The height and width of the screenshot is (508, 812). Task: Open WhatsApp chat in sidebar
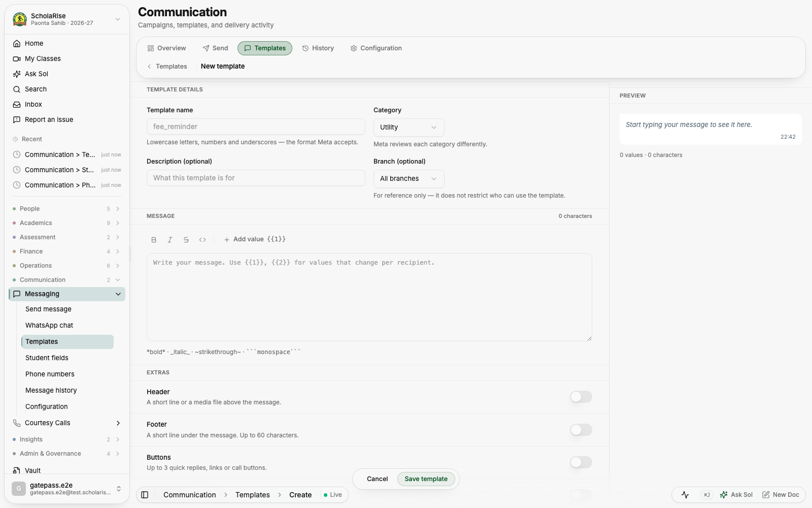[x=67, y=325]
